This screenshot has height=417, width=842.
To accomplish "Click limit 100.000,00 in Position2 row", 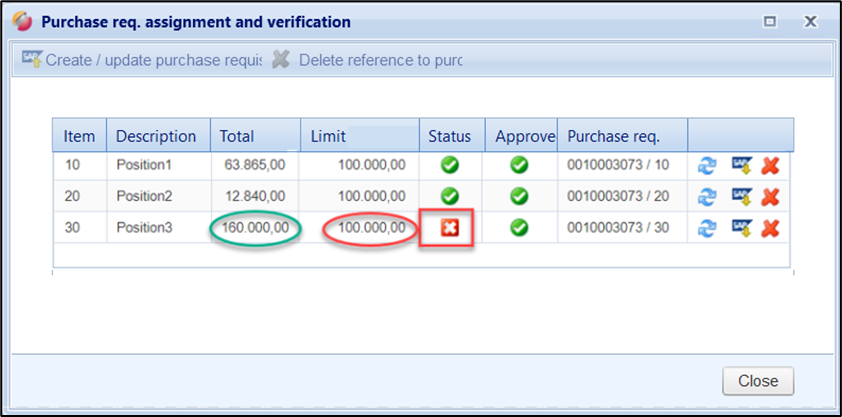I will pyautogui.click(x=372, y=196).
